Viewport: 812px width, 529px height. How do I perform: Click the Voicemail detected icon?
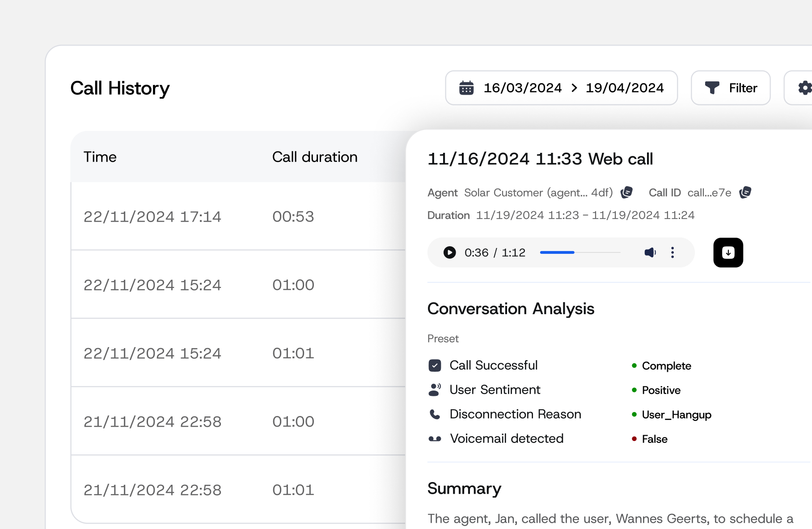435,439
